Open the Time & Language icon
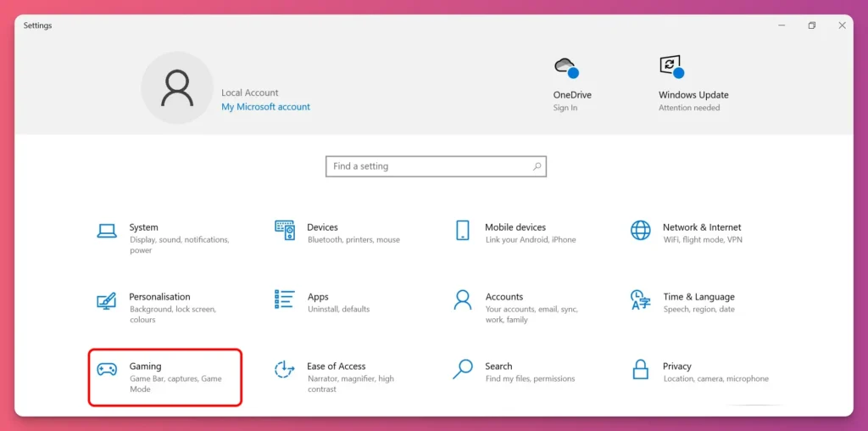The width and height of the screenshot is (868, 431). pyautogui.click(x=641, y=299)
